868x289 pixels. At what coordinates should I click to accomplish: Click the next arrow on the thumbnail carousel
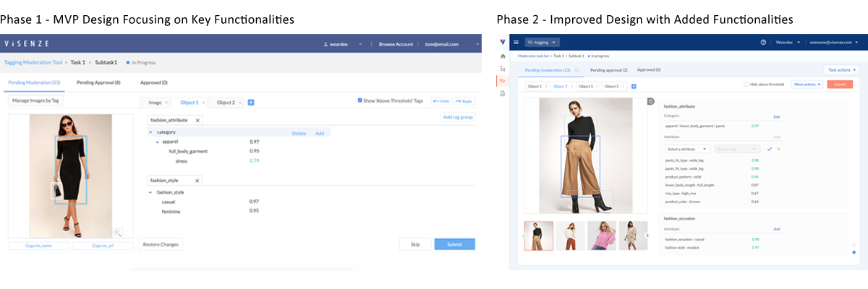point(647,235)
